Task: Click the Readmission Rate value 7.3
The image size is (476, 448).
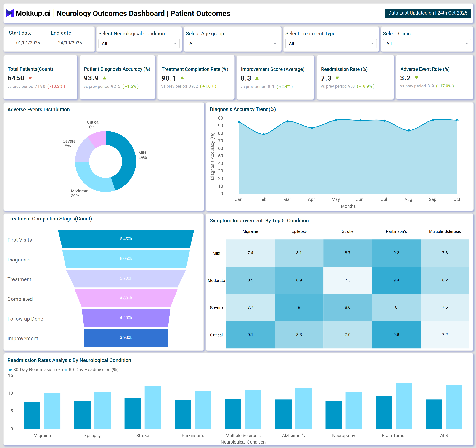Action: pos(326,78)
